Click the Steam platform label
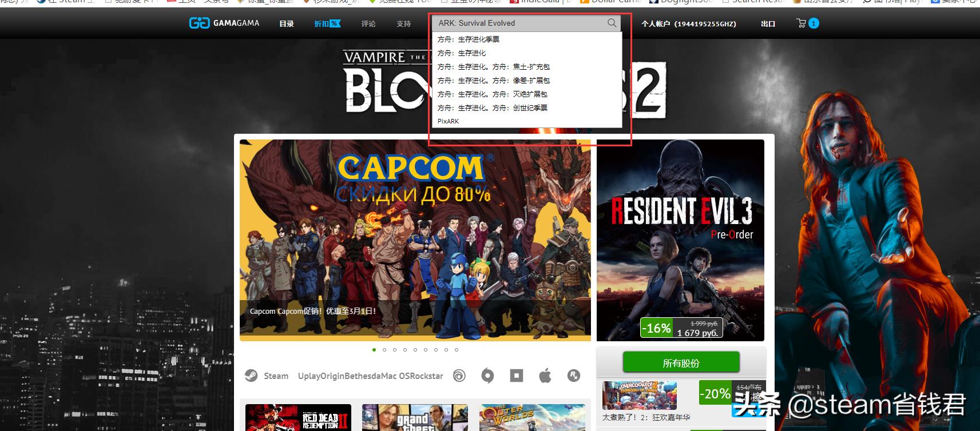 click(x=276, y=376)
